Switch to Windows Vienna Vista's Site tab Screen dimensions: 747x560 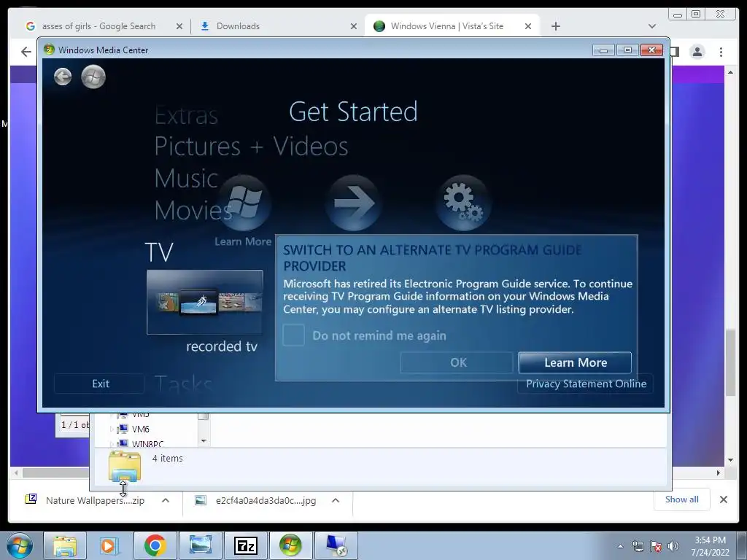[x=447, y=26]
